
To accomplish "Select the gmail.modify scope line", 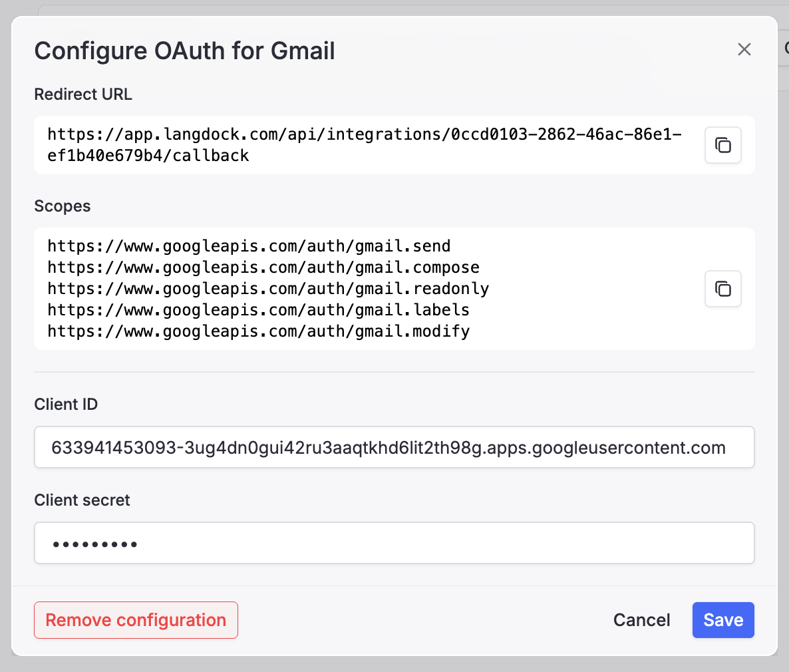I will tap(259, 331).
